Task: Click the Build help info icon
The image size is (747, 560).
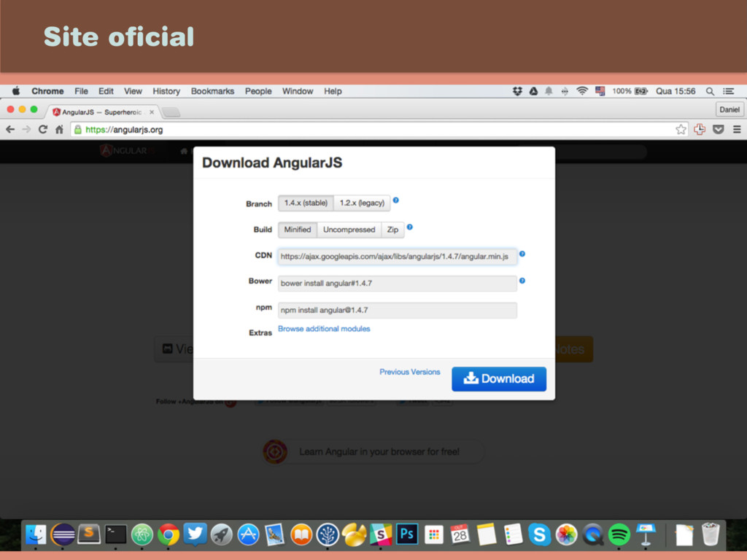Action: (410, 227)
